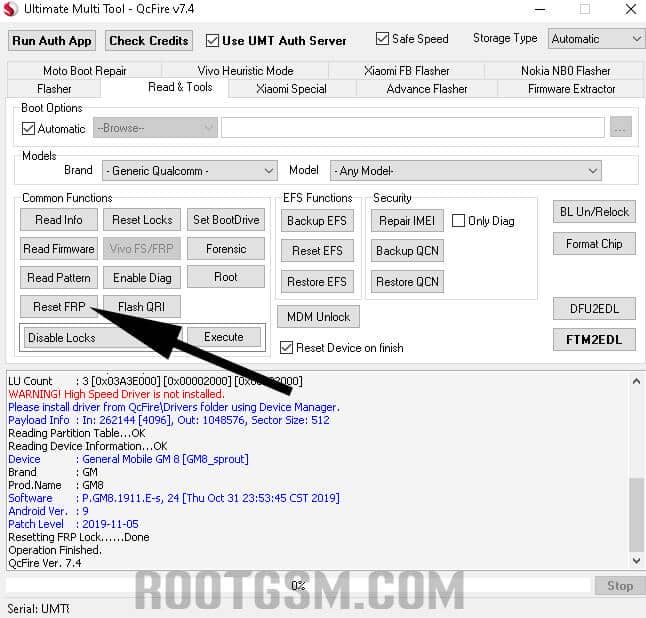
Task: Click the Forensic button
Action: pyautogui.click(x=226, y=249)
